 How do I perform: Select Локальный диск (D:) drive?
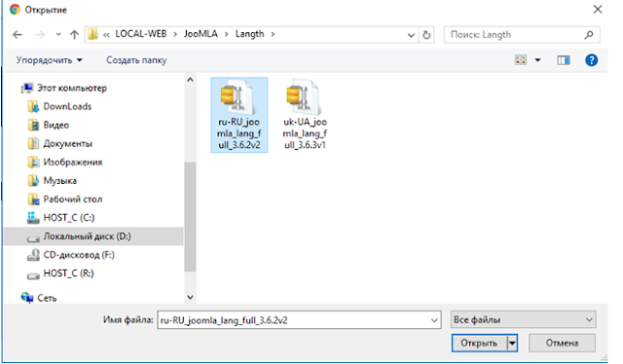tap(93, 237)
